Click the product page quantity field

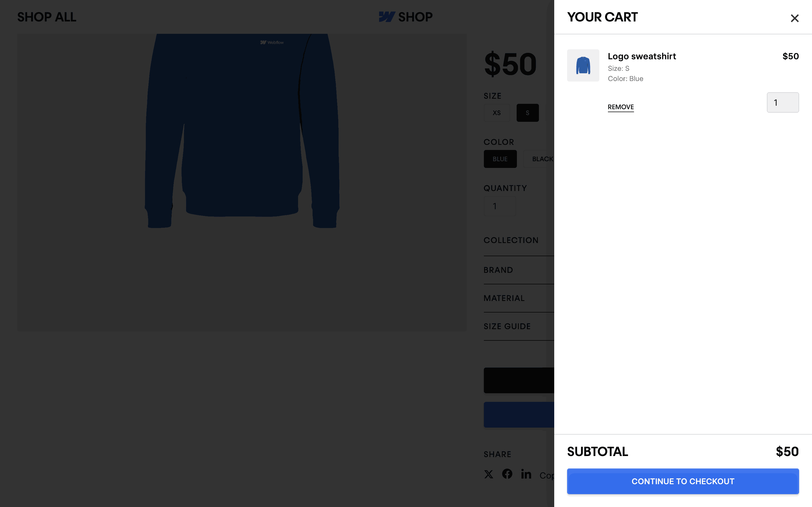(x=500, y=206)
